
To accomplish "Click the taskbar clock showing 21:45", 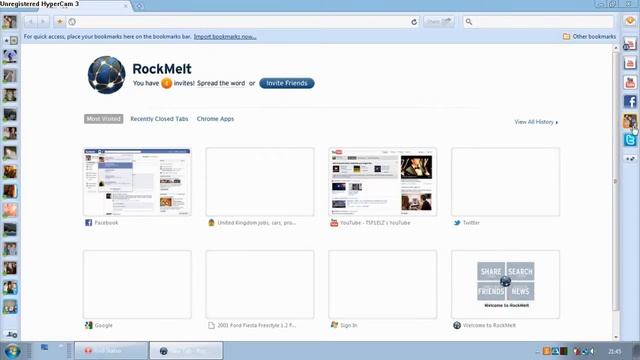I will pyautogui.click(x=614, y=351).
